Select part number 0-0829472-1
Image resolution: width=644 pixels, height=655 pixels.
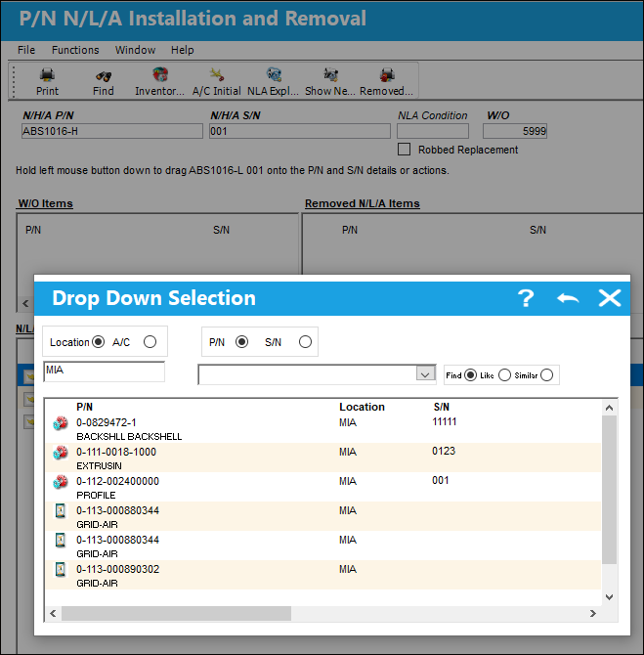click(x=107, y=422)
